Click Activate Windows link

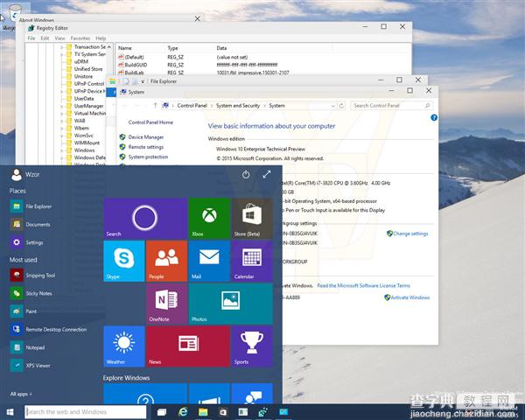click(x=410, y=297)
